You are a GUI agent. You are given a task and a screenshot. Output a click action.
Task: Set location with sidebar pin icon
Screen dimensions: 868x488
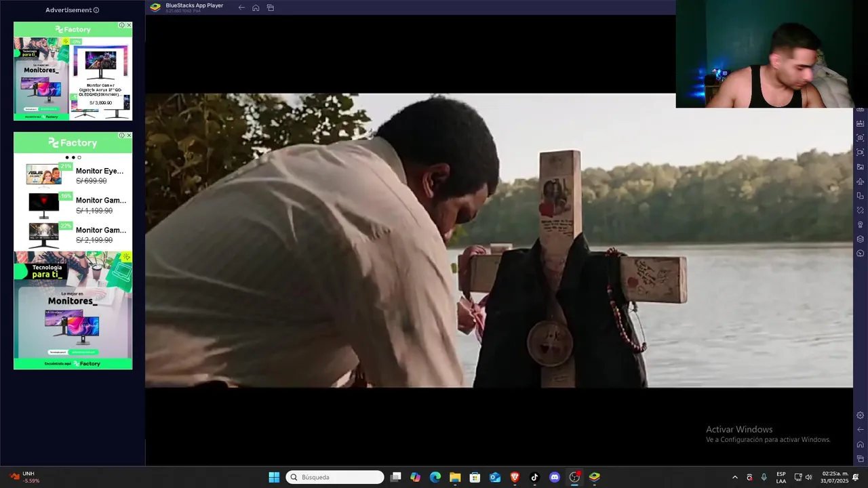(860, 224)
